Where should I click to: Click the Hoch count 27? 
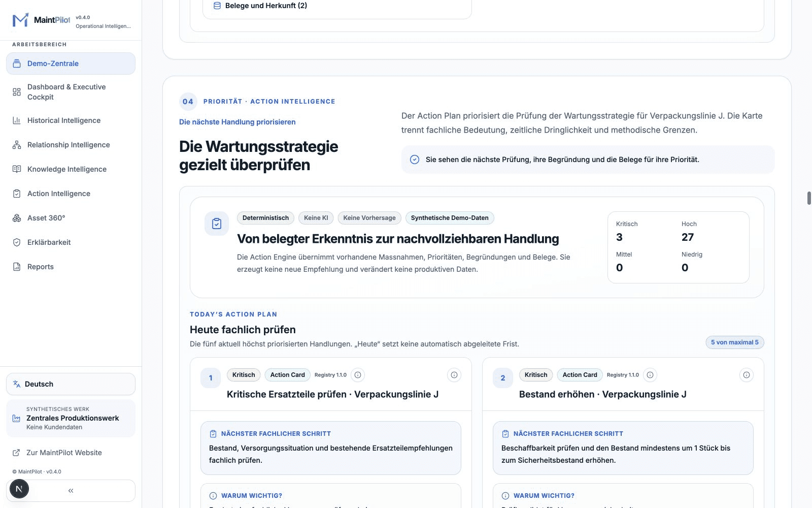(x=688, y=237)
